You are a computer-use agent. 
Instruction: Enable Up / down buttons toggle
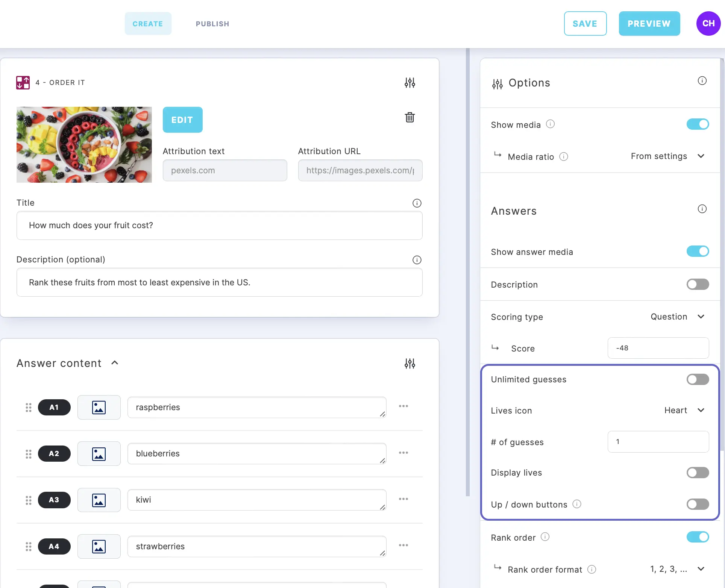tap(698, 504)
